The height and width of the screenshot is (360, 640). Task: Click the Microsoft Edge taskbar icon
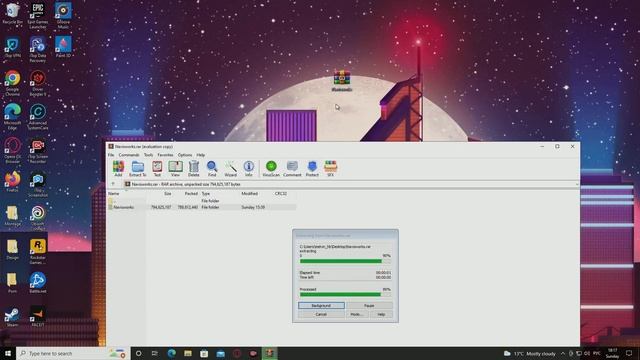point(171,353)
